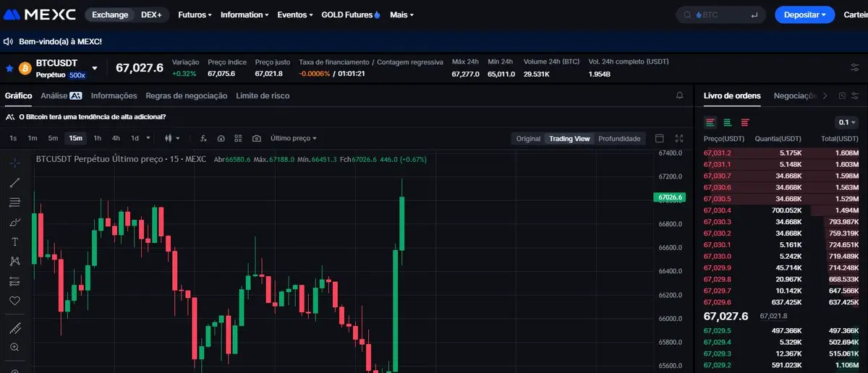This screenshot has width=868, height=373.
Task: Switch to the Negociações tab
Action: coord(795,95)
